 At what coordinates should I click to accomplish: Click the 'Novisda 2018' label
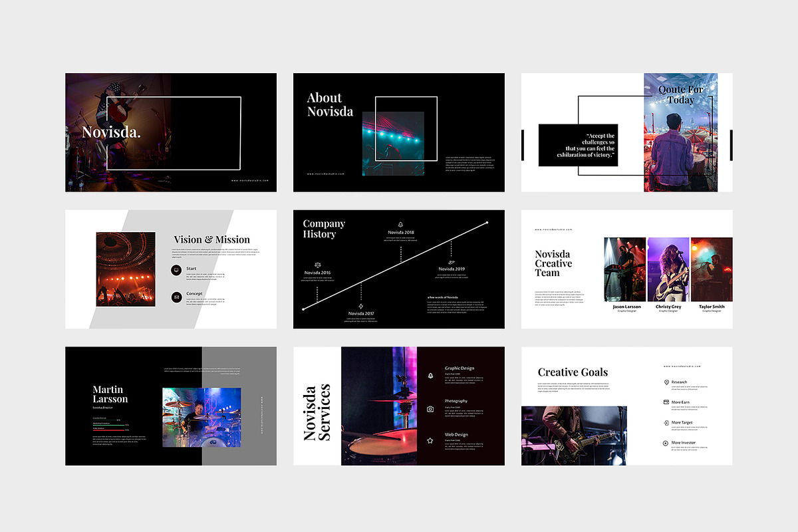tap(401, 232)
